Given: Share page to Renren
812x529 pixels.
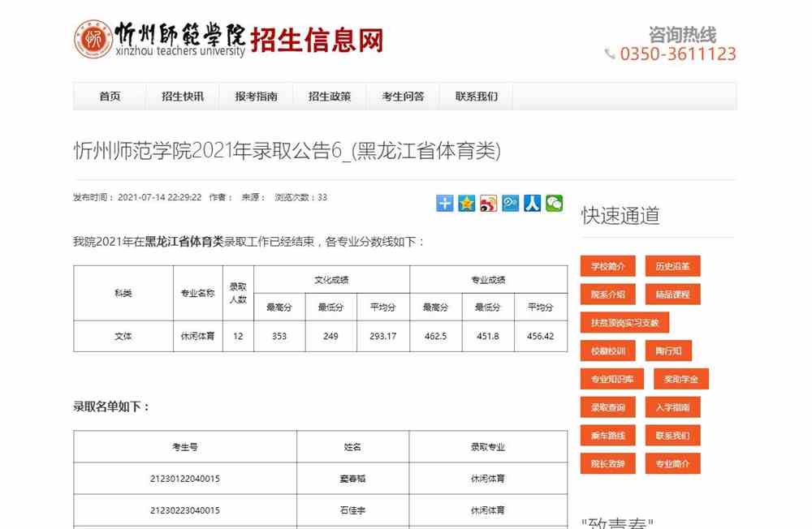Looking at the screenshot, I should [x=533, y=204].
